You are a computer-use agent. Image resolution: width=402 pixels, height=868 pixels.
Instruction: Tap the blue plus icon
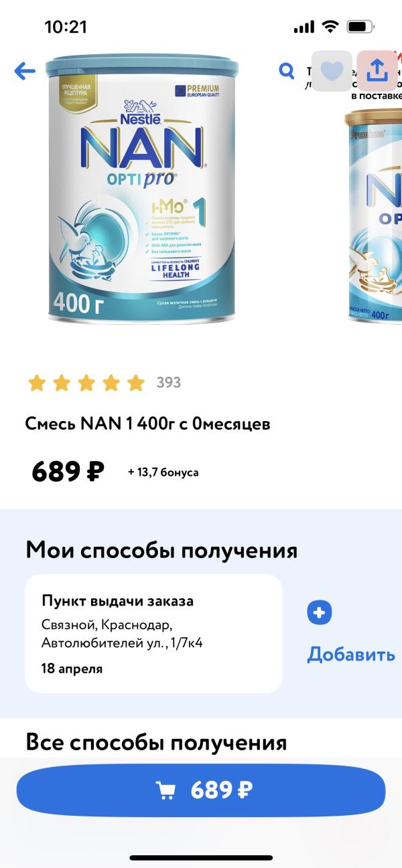click(320, 612)
